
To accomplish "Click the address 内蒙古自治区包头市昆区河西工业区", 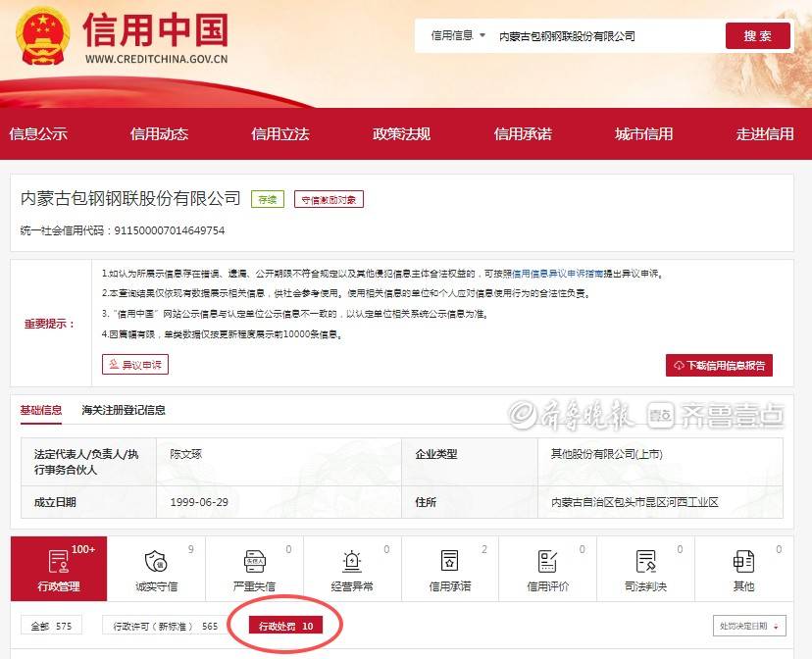I will (634, 502).
